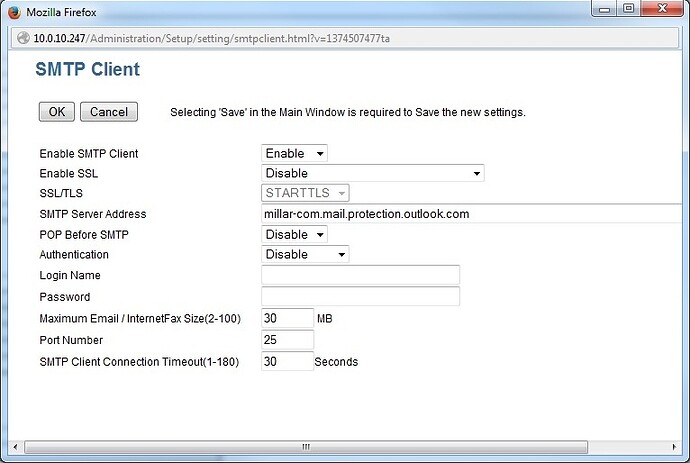Click the horizontal scrollbar thumb

(x=306, y=447)
